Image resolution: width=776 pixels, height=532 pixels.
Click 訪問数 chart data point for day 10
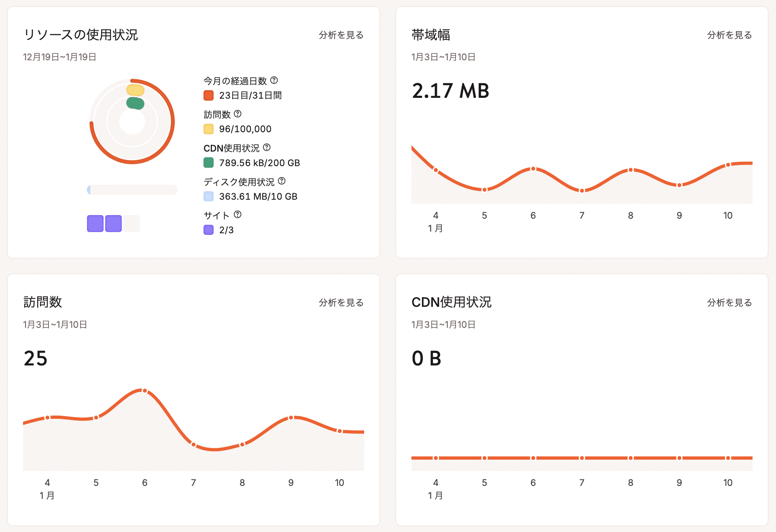339,431
